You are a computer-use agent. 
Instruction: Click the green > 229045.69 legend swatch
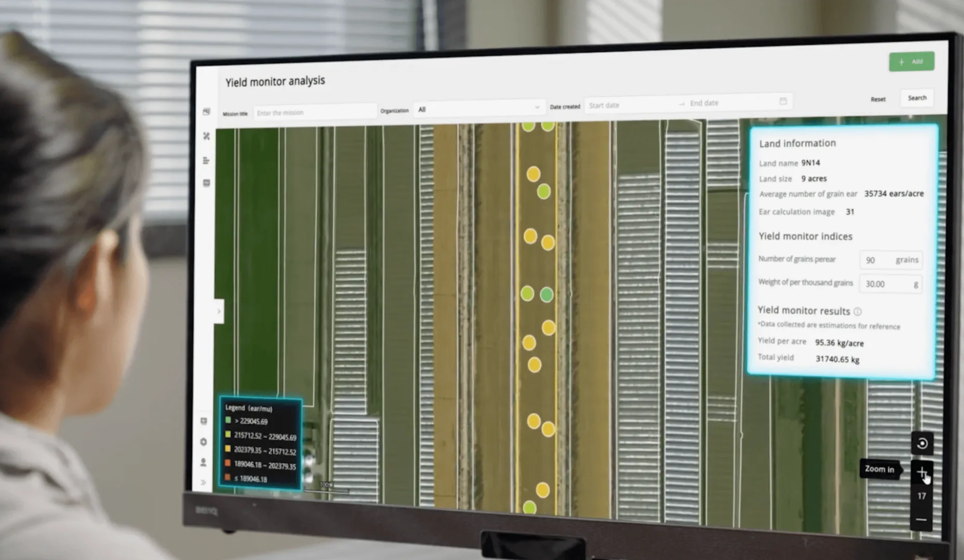(228, 420)
